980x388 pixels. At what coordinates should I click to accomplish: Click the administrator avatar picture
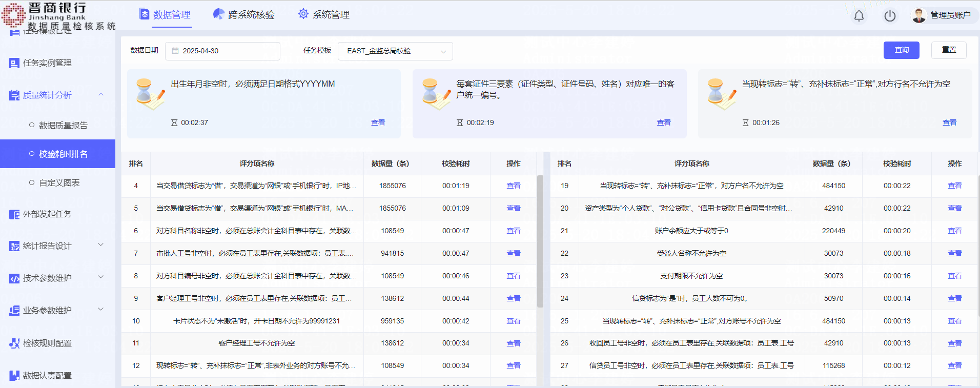pyautogui.click(x=918, y=15)
